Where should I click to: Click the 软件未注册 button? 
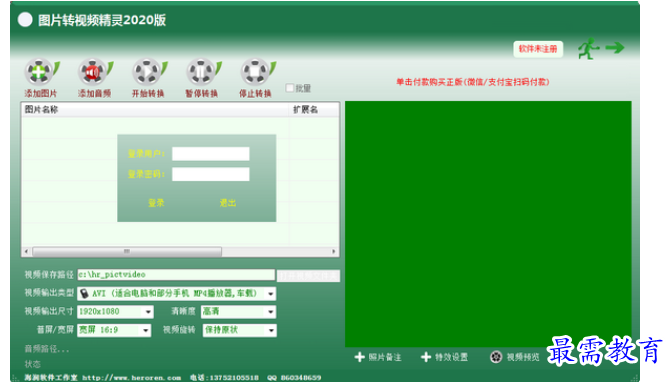click(x=538, y=49)
